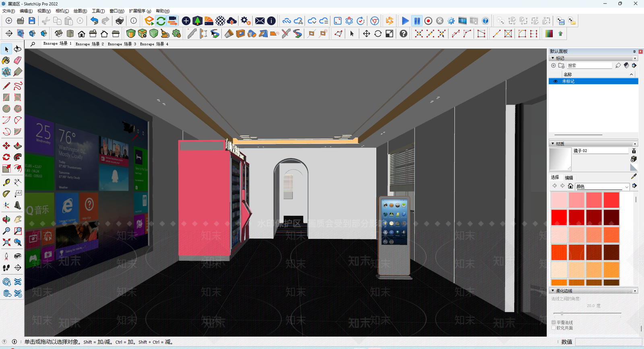Toggle visibility eye of 未标记 tag

pyautogui.click(x=555, y=81)
